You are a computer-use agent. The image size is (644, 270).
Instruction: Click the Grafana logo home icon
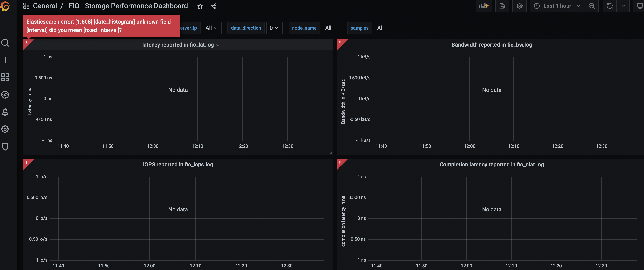(x=5, y=6)
